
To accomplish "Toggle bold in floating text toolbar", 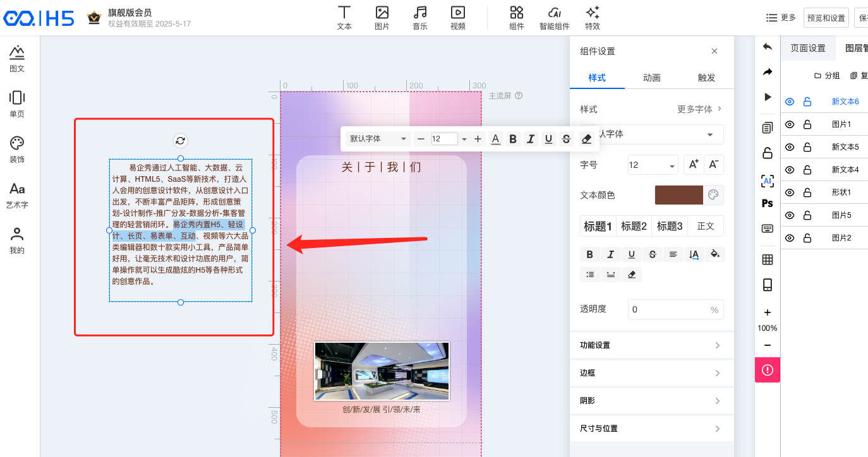I will pos(513,139).
